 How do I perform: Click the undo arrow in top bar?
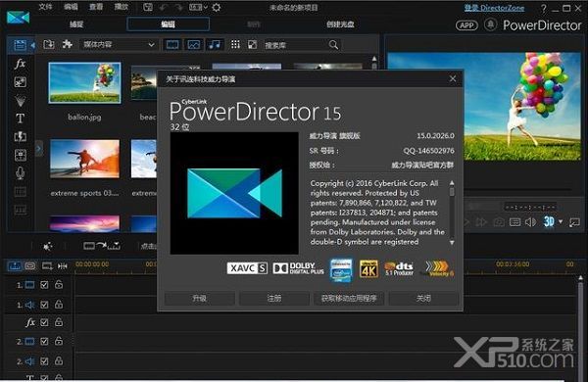click(163, 8)
